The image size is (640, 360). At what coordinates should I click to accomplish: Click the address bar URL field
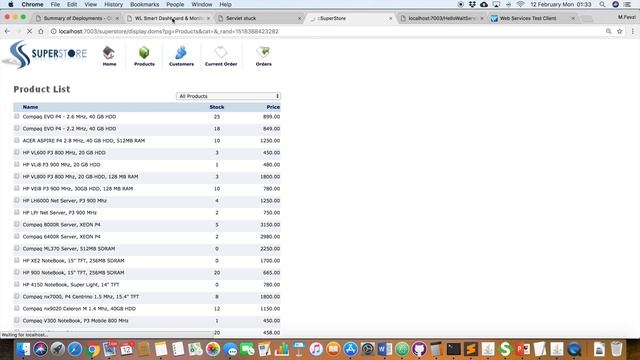[327, 31]
